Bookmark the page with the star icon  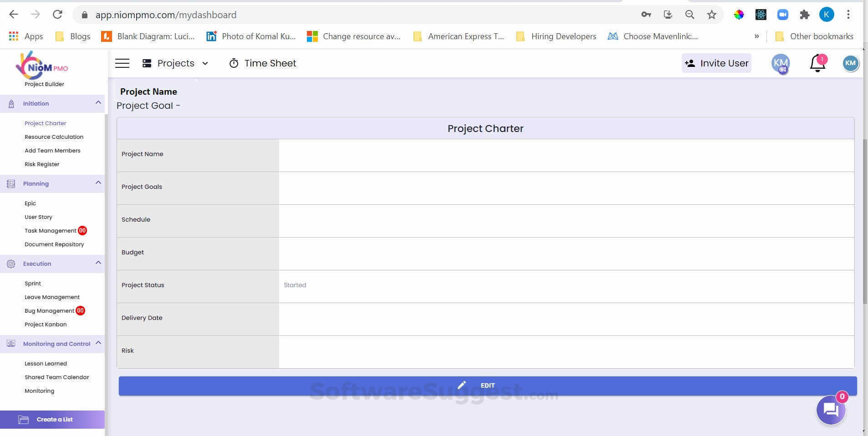[711, 14]
